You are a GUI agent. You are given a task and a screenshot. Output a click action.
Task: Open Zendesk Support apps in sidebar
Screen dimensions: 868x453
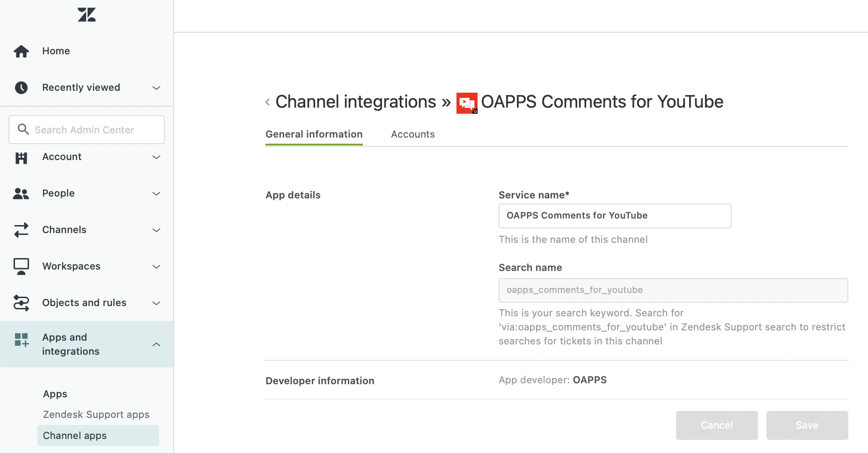96,415
